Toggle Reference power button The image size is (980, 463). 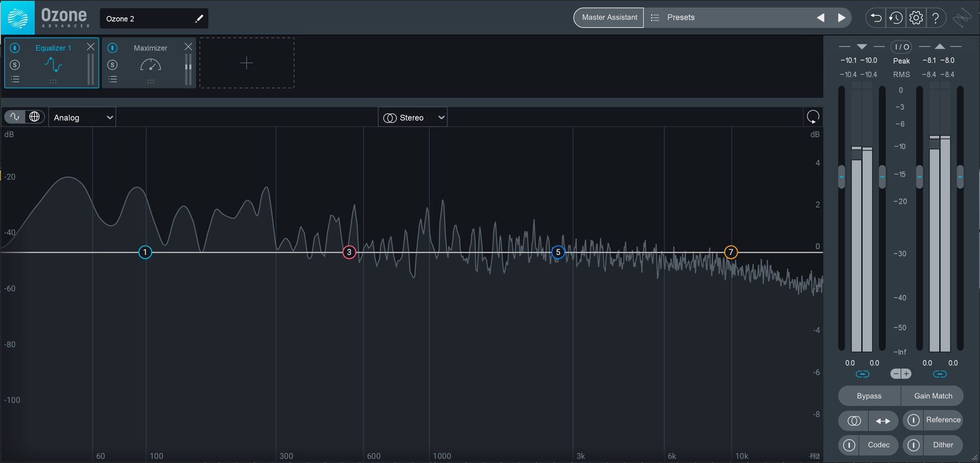coord(913,420)
